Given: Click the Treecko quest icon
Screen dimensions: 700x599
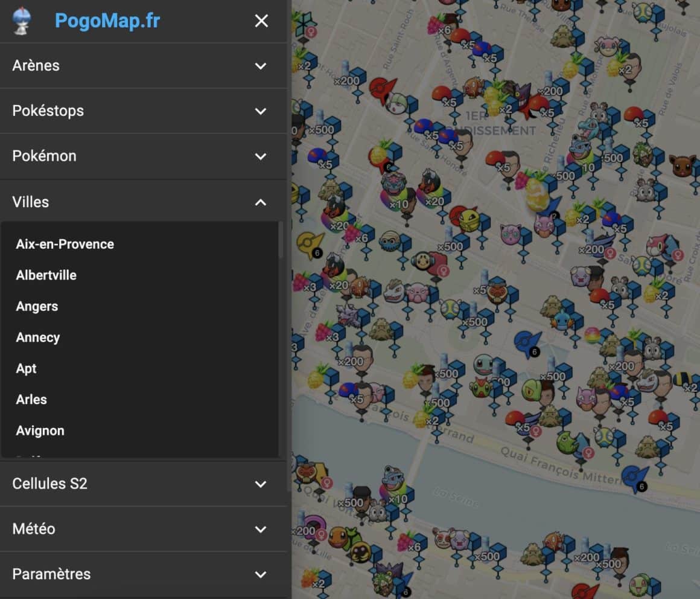Looking at the screenshot, I should tap(531, 390).
